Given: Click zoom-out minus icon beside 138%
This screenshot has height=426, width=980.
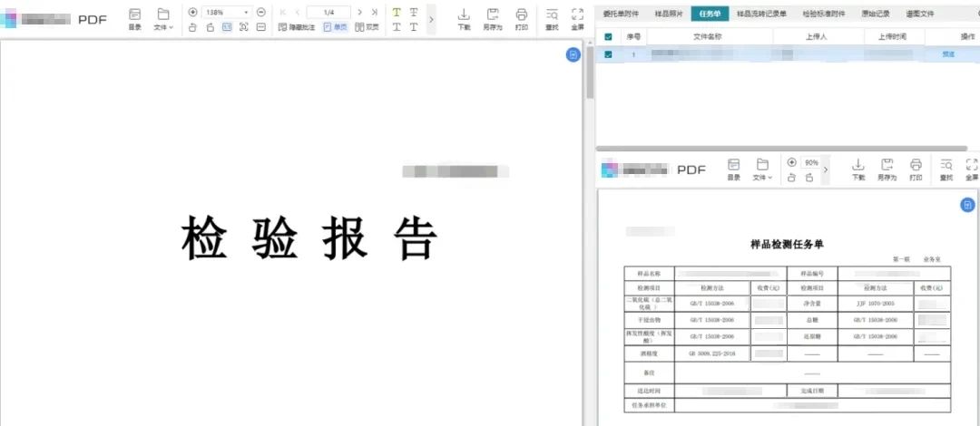Looking at the screenshot, I should coord(261,12).
